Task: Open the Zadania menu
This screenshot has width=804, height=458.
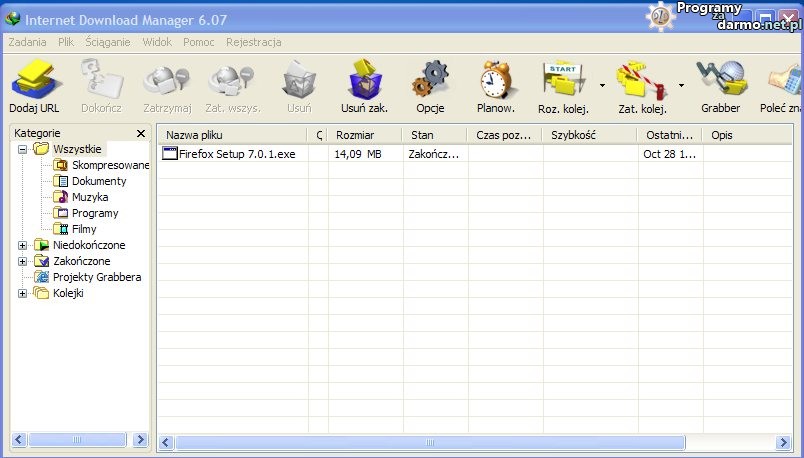Action: [x=27, y=42]
